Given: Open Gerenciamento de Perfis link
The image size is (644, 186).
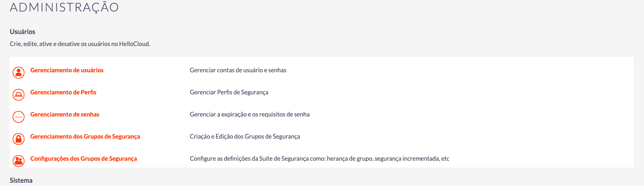Looking at the screenshot, I should pos(63,93).
